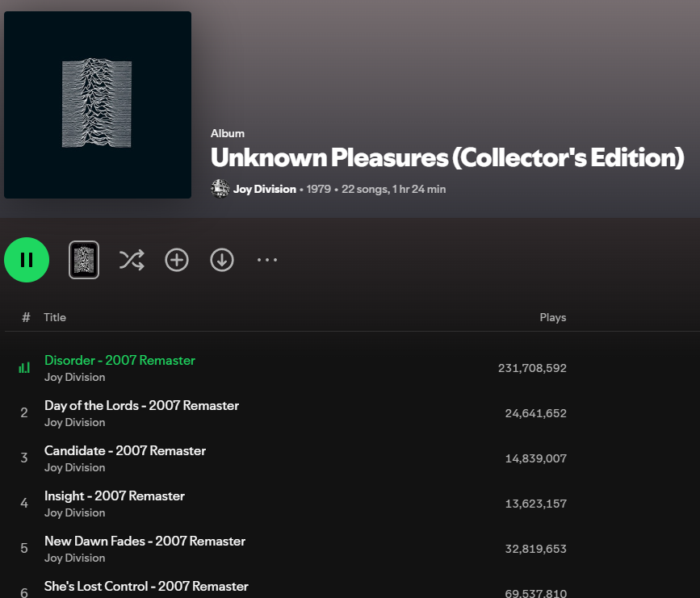
Task: Select She's Lost Control - 2007 Remaster
Action: [x=146, y=586]
